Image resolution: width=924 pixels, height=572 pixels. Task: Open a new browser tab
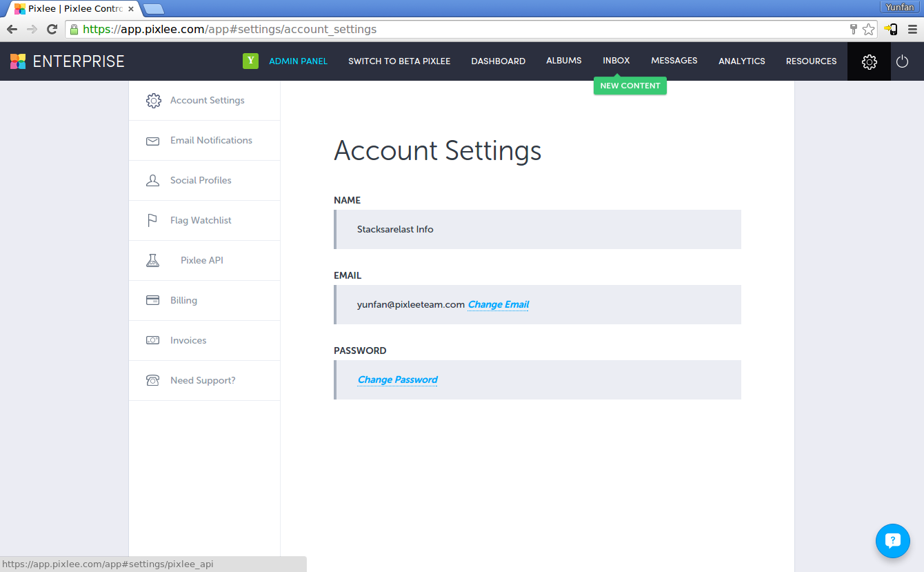[154, 9]
